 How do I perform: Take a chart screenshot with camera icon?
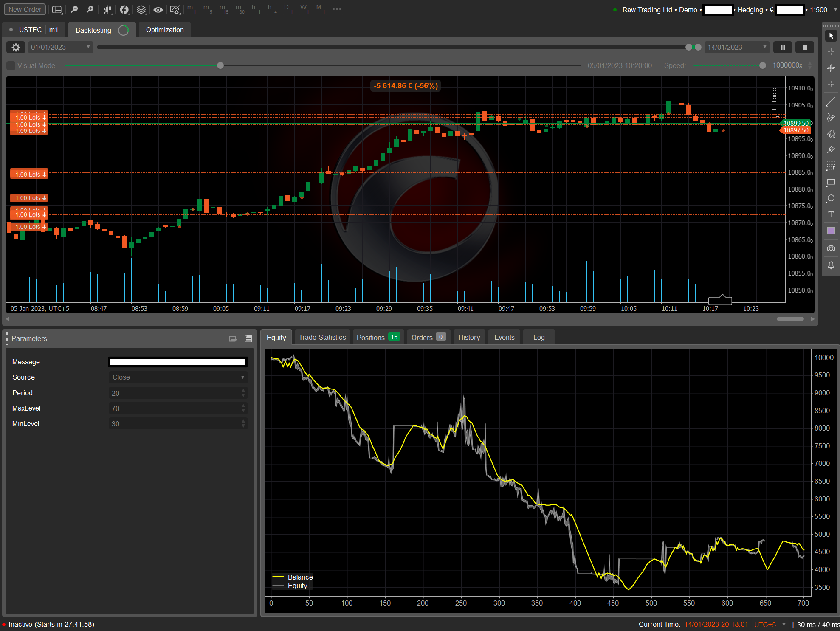coord(831,248)
